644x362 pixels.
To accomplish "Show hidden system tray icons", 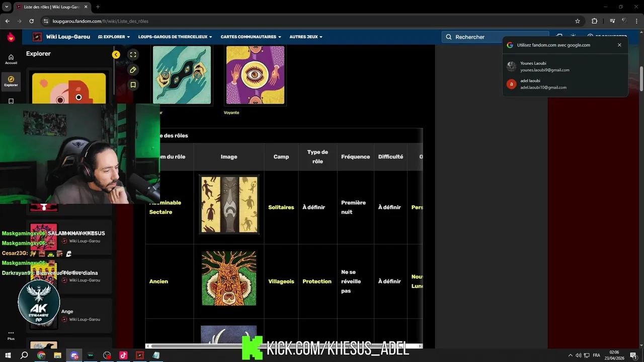I will [570, 355].
